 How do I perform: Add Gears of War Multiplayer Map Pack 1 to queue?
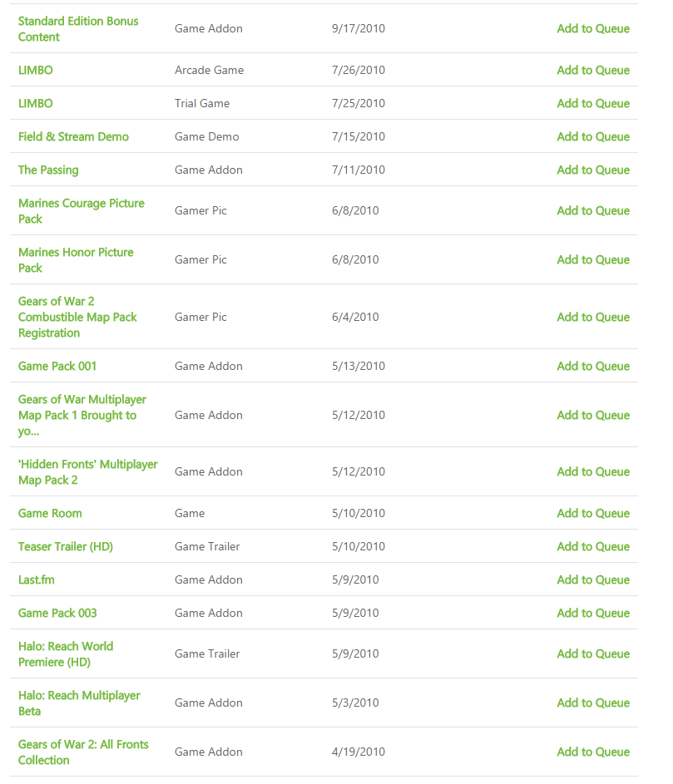[593, 415]
